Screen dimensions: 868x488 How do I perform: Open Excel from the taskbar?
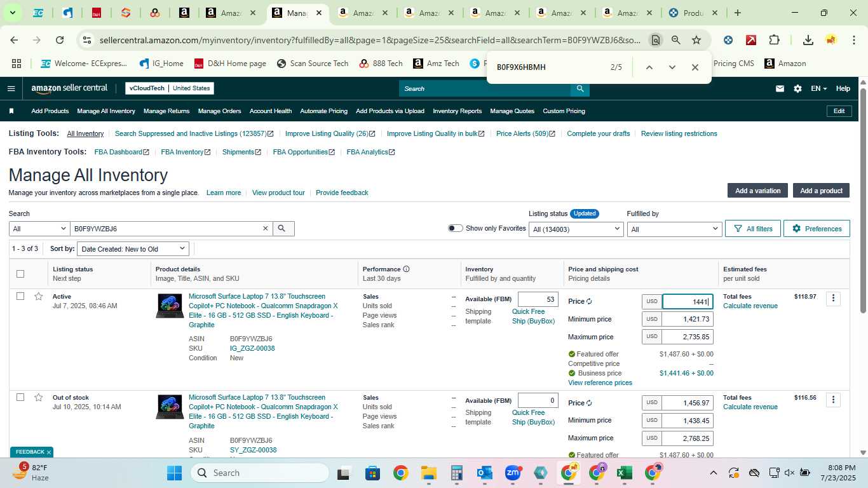(x=624, y=473)
